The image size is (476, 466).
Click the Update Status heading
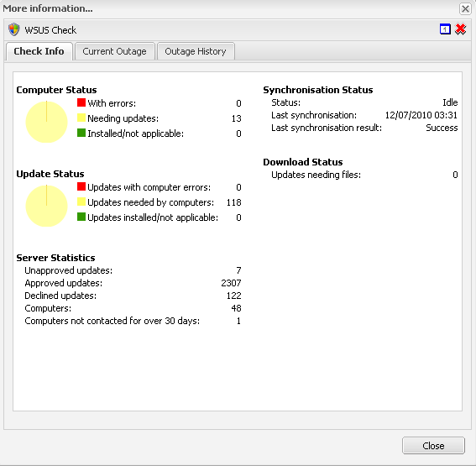pyautogui.click(x=50, y=174)
